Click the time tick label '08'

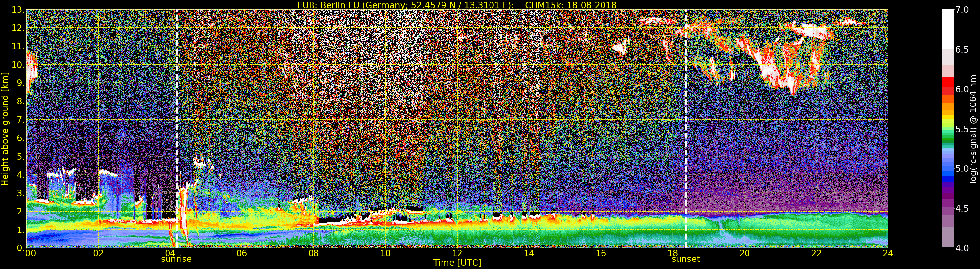click(313, 253)
